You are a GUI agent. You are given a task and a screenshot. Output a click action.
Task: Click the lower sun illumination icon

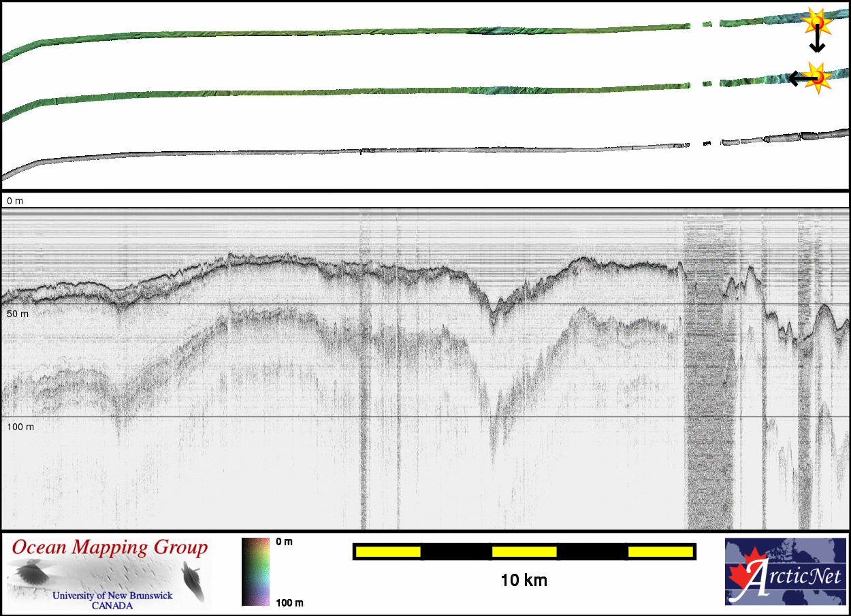tap(818, 77)
